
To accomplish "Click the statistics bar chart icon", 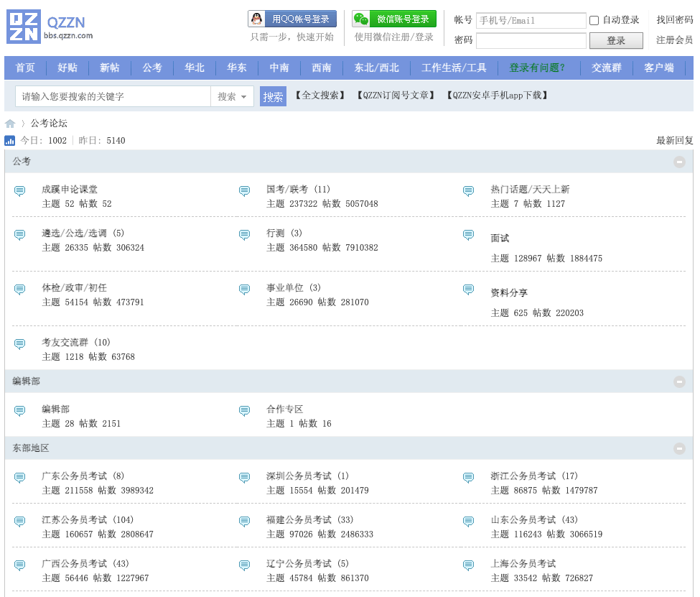I will [10, 141].
